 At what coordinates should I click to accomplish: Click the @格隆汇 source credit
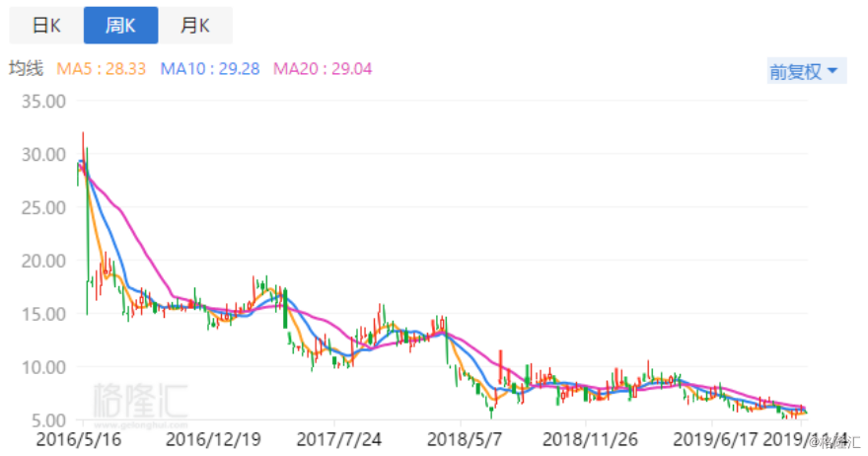click(x=834, y=442)
